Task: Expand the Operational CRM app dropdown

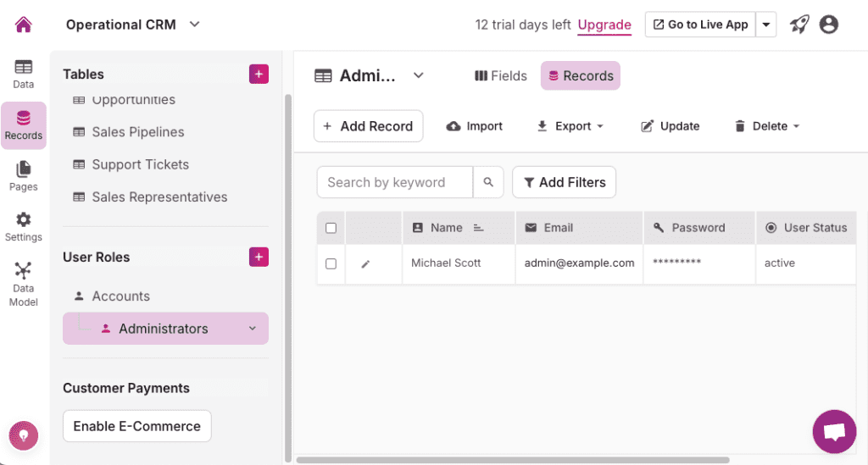Action: click(x=195, y=25)
